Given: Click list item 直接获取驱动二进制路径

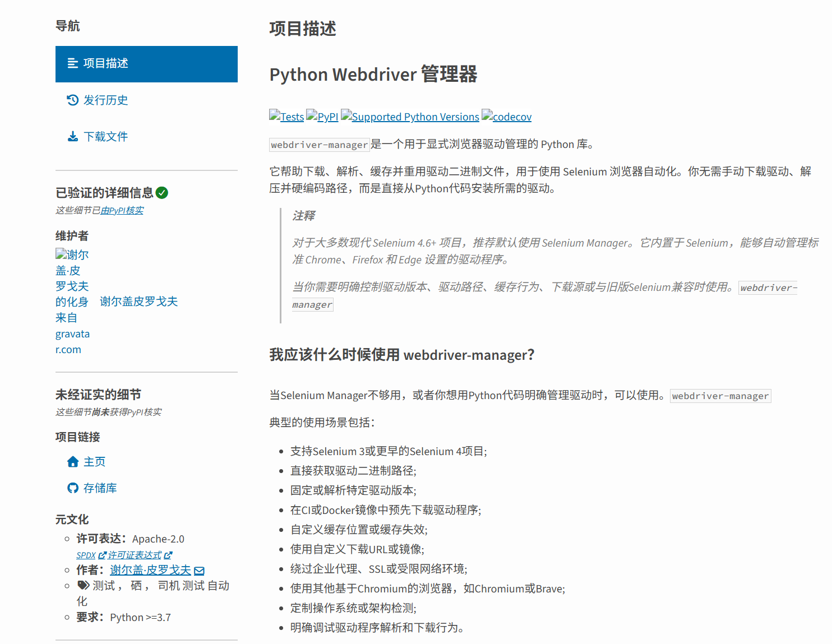Looking at the screenshot, I should click(x=353, y=471).
